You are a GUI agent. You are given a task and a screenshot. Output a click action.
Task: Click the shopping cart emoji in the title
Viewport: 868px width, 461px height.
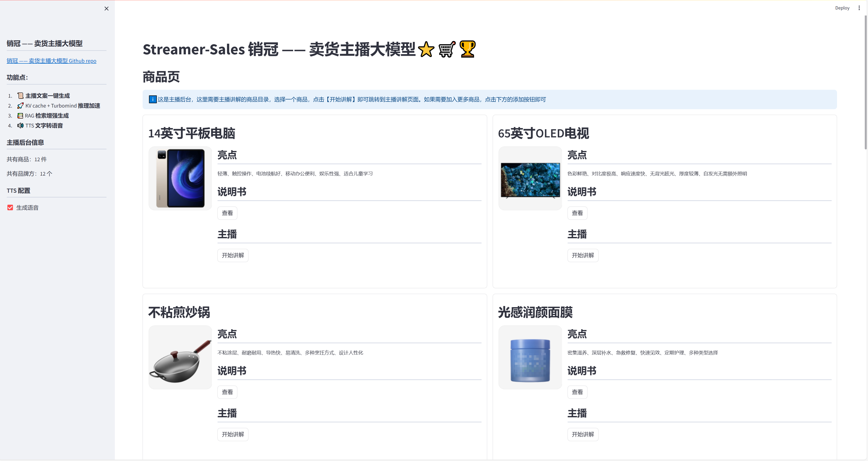pos(447,50)
